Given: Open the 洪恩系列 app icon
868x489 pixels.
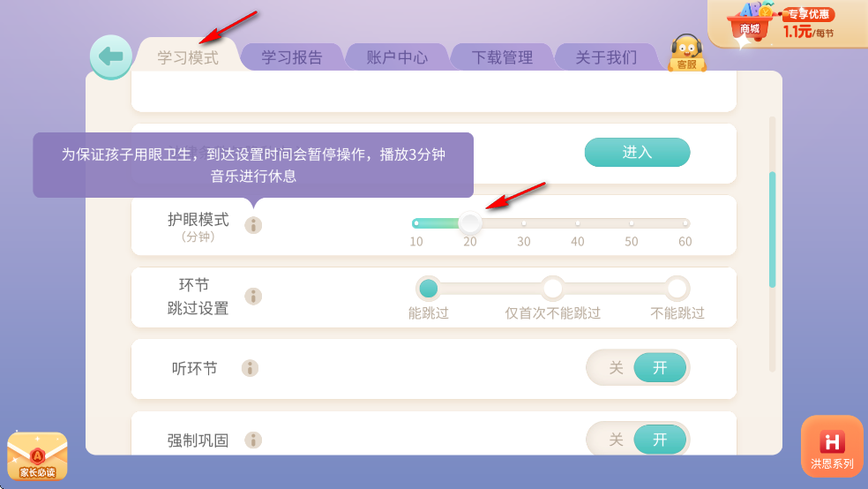Looking at the screenshot, I should (x=832, y=446).
